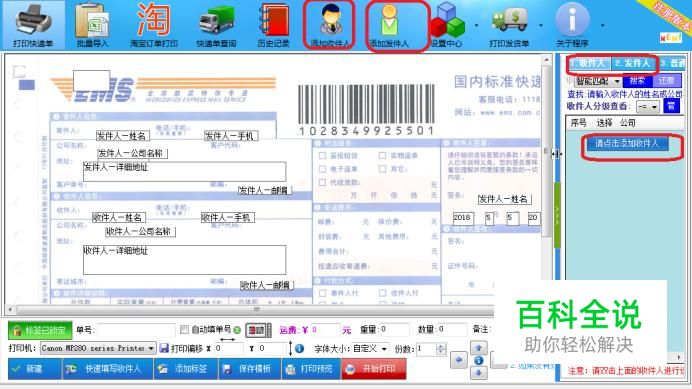Viewport: 692px width, 389px height.
Task: Click the 重量 weight field
Action: (394, 329)
